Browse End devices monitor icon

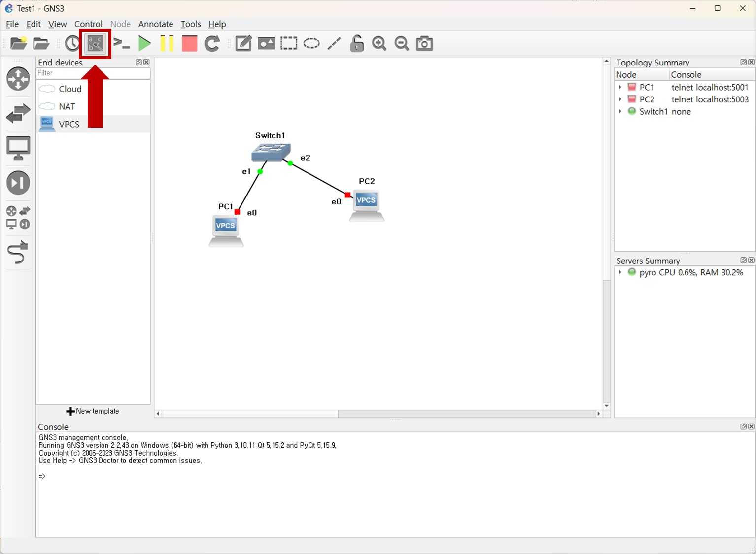18,148
